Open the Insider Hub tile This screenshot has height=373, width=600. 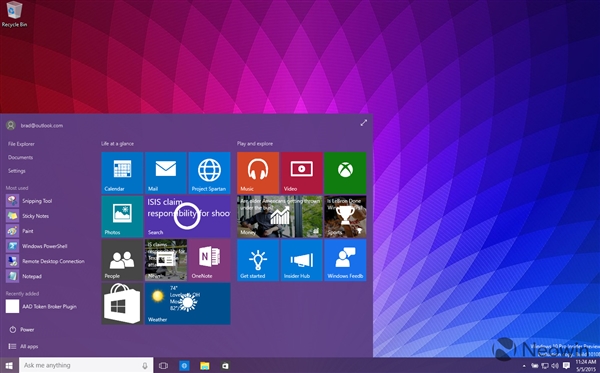tap(302, 260)
